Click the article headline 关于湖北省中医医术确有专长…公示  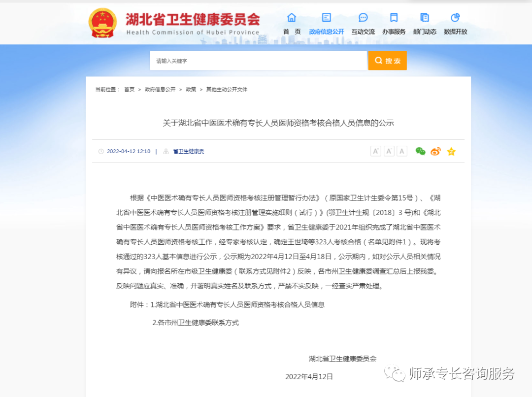click(278, 123)
